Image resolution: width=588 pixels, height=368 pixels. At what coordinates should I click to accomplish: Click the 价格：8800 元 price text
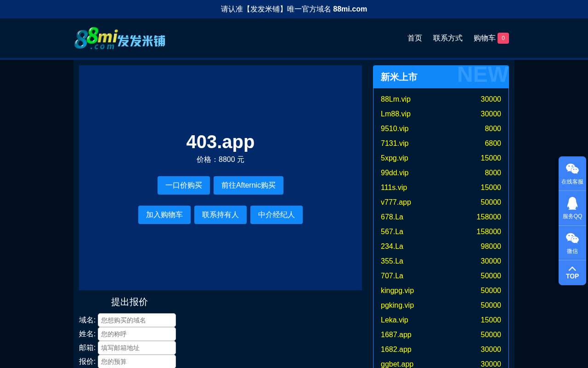click(x=220, y=160)
